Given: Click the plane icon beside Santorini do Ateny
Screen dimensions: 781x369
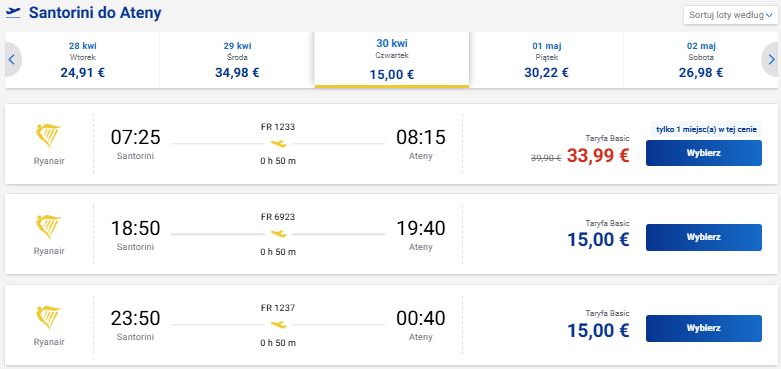Looking at the screenshot, I should [13, 13].
